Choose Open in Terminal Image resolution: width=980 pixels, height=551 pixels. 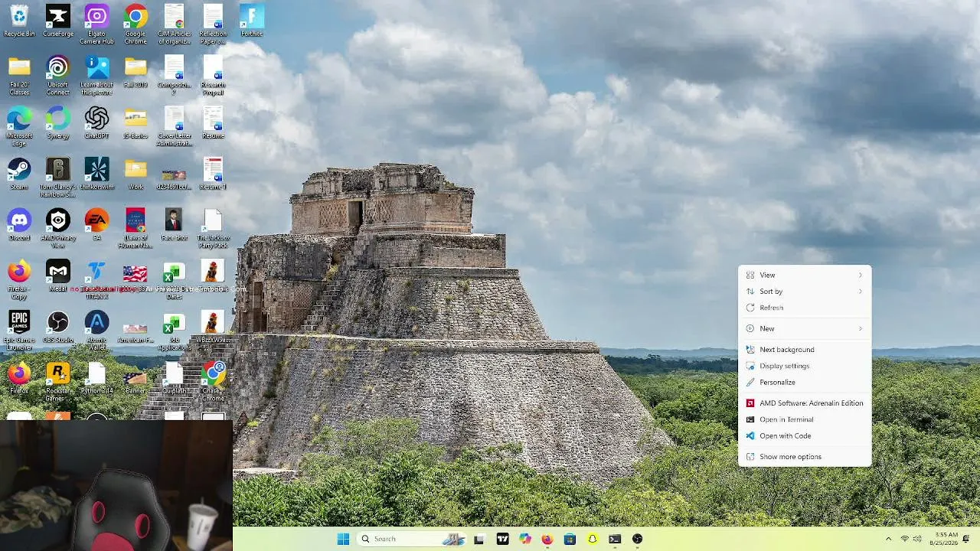(805, 419)
